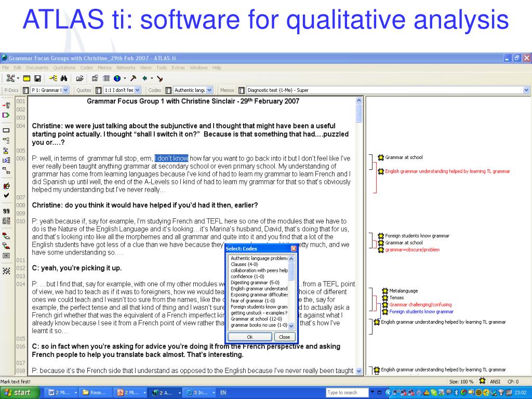Select 'Grammar at school {12-0}' in dialog list
Image resolution: width=532 pixels, height=399 pixels.
pyautogui.click(x=256, y=319)
